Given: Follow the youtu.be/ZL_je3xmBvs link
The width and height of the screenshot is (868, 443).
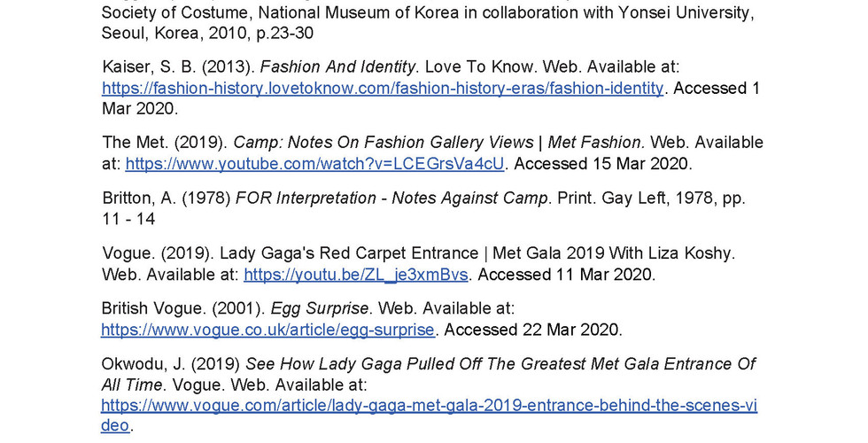Looking at the screenshot, I should (x=355, y=275).
